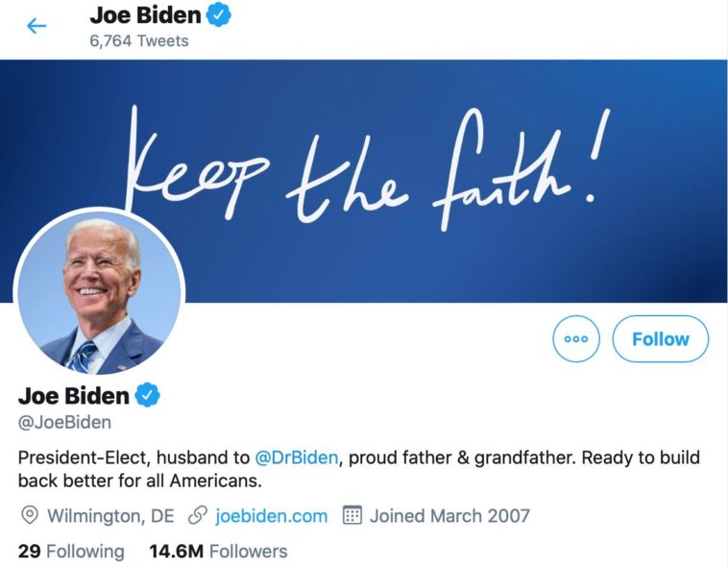This screenshot has width=728, height=568.
Task: Open the three-dot more options menu
Action: [576, 339]
